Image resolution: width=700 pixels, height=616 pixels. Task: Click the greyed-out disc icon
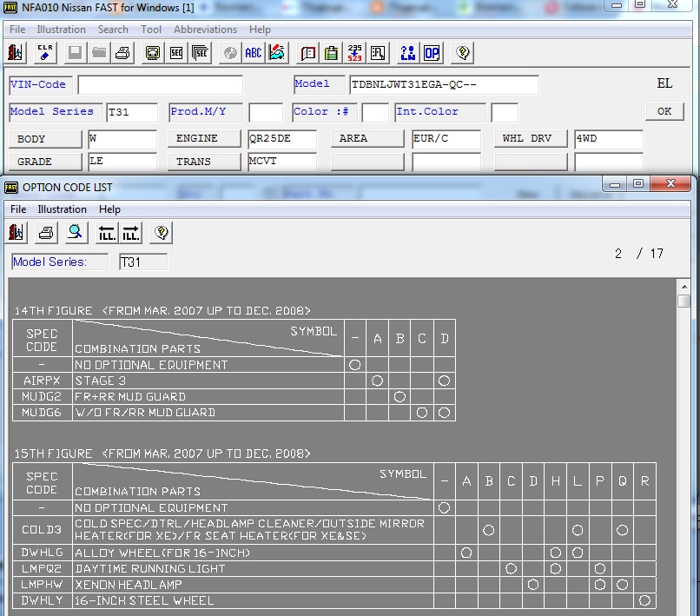point(230,53)
